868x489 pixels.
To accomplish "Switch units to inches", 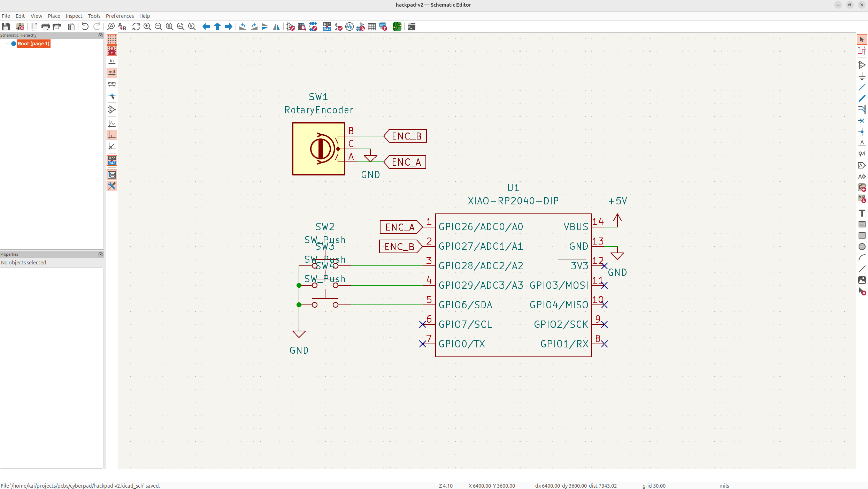I will pyautogui.click(x=112, y=62).
